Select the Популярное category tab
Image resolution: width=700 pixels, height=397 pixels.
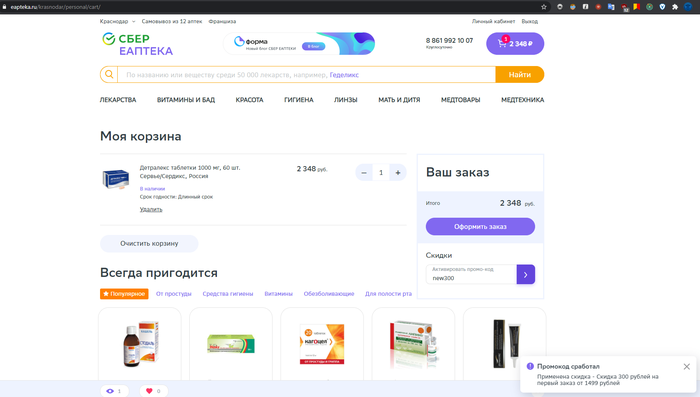click(124, 294)
